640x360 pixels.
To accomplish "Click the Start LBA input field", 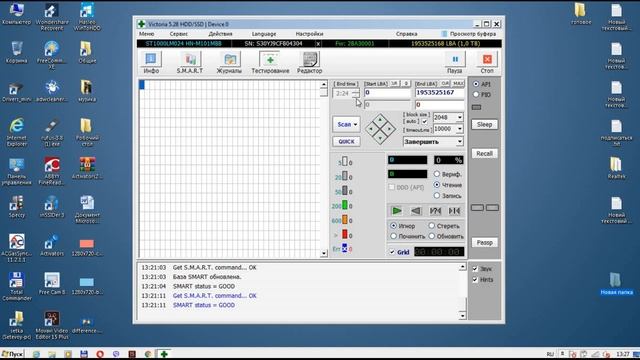I will 387,93.
